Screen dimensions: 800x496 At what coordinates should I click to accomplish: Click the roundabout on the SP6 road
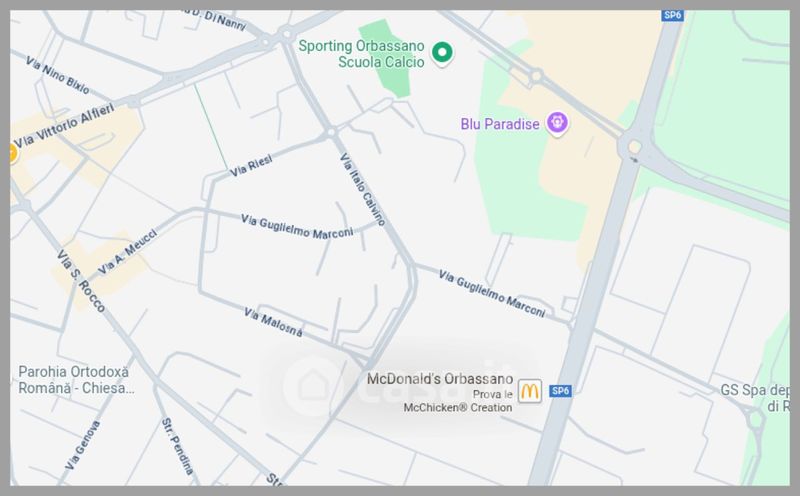[634, 147]
